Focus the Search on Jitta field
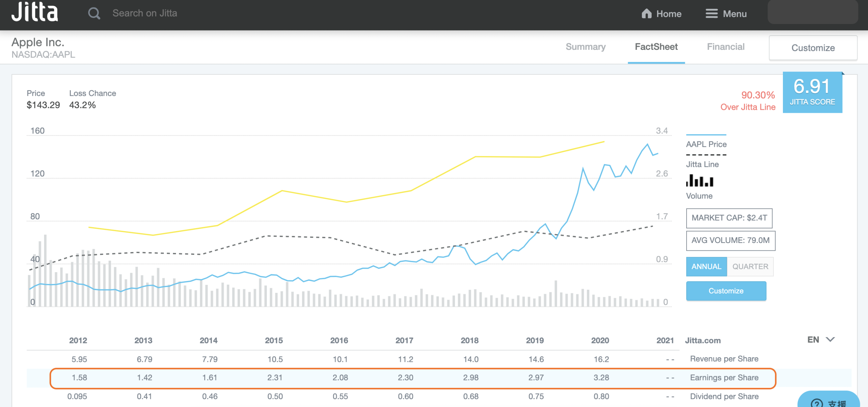Viewport: 868px width, 407px height. point(145,13)
